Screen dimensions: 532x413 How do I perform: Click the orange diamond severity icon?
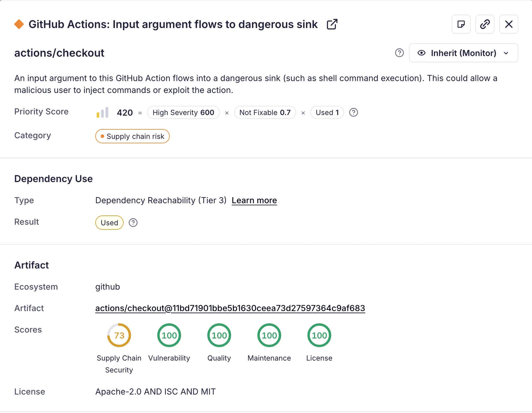coord(19,24)
